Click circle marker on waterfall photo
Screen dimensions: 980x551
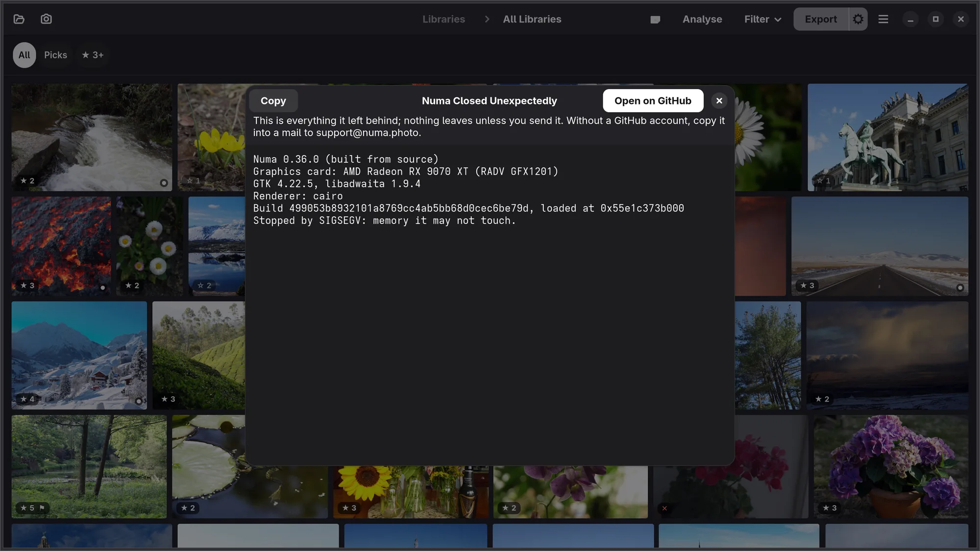click(164, 183)
